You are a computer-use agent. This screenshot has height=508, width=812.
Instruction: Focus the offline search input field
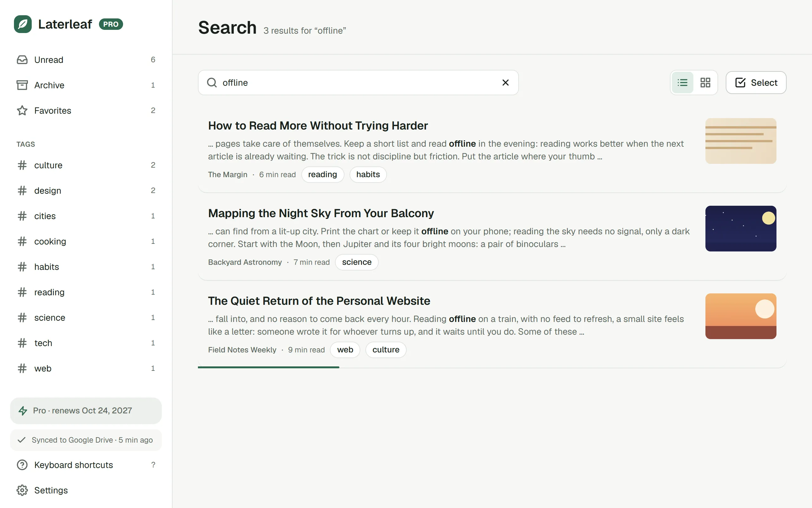point(358,83)
